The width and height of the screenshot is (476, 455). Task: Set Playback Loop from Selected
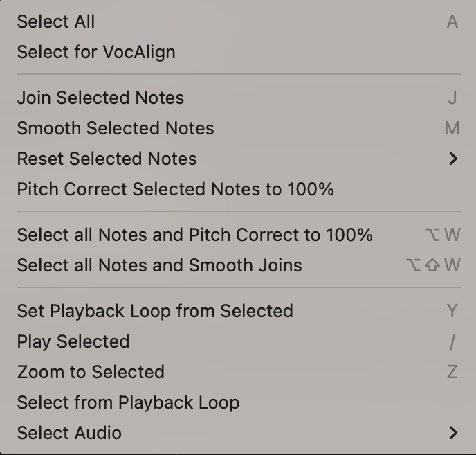pos(155,311)
